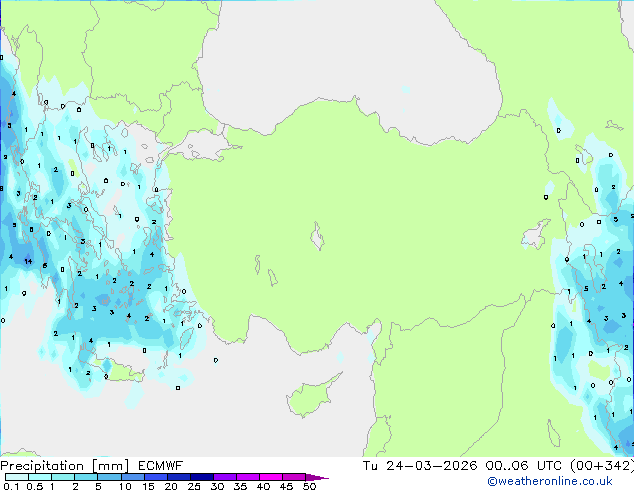Image resolution: width=634 pixels, height=490 pixels.
Task: Click the 30–35 mm purple legend swatch
Action: pos(224,477)
